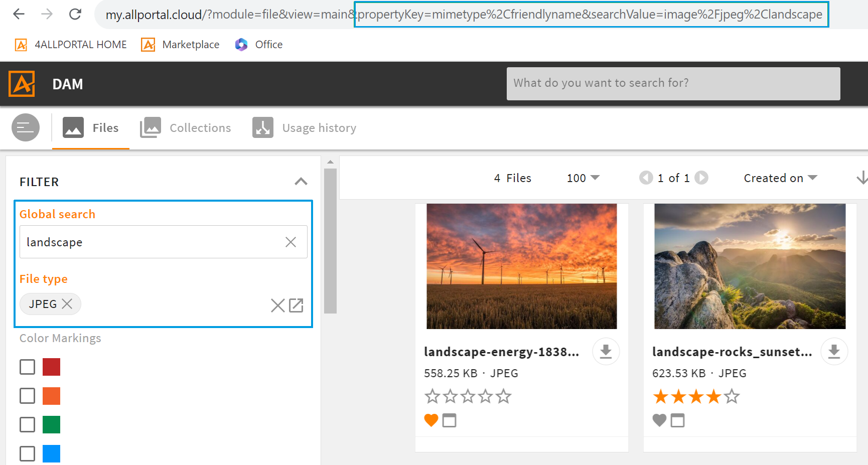868x465 pixels.
Task: Collapse the FILTER panel chevron
Action: [x=301, y=182]
